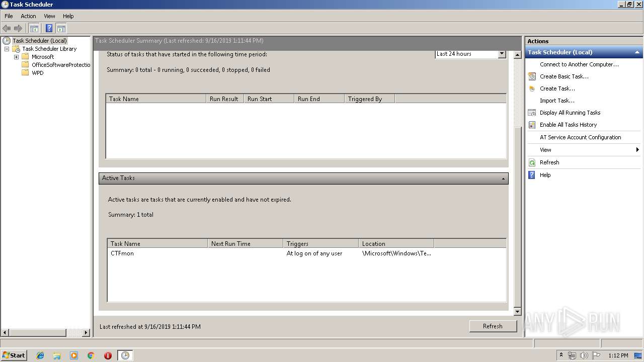
Task: Open the Help menu in menu bar
Action: (68, 16)
